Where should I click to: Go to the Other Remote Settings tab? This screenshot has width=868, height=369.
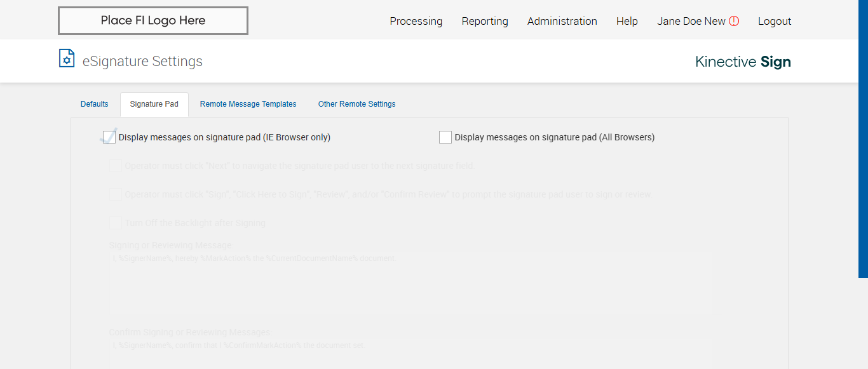click(x=356, y=104)
